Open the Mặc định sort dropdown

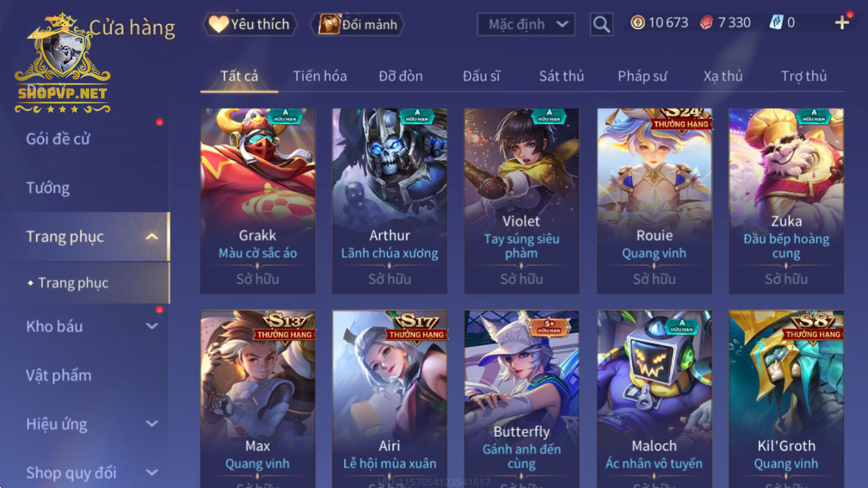point(526,24)
